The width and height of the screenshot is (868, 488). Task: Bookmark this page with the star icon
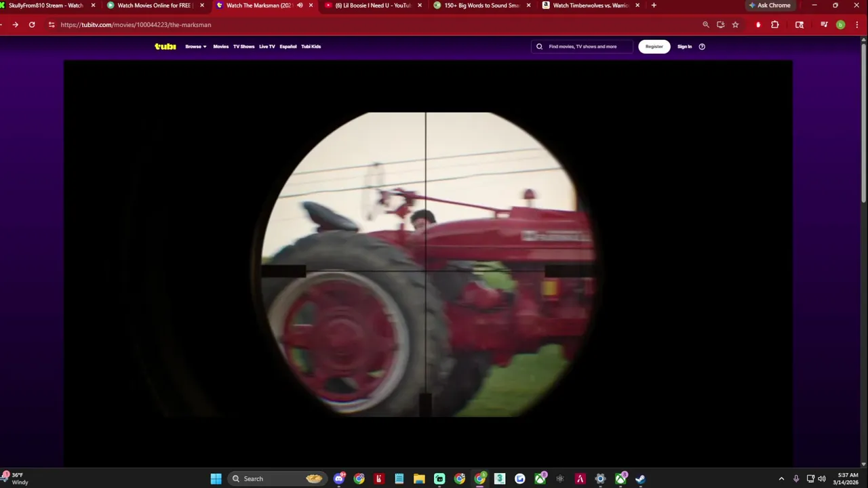click(x=735, y=24)
